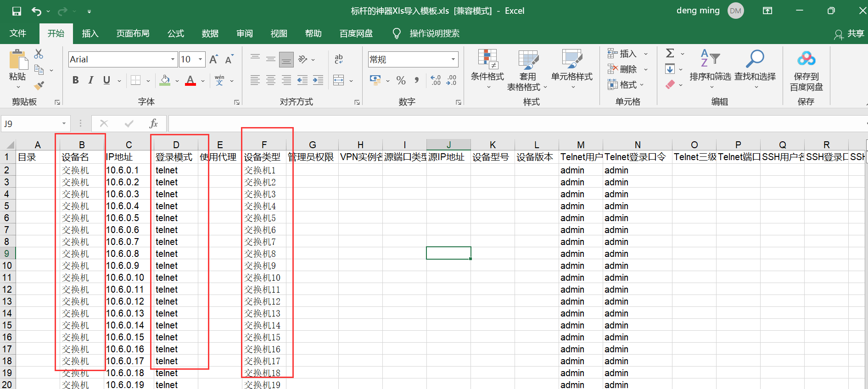The width and height of the screenshot is (868, 389).
Task: Click the Save icon in title bar
Action: (17, 11)
